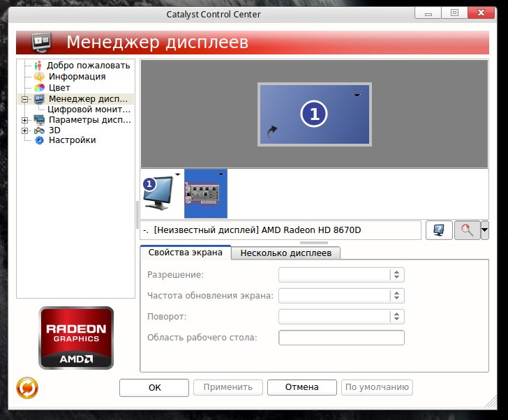Viewport: 508px width, 420px height.
Task: Collapse the Менеджер дисп... tree node
Action: pos(24,99)
